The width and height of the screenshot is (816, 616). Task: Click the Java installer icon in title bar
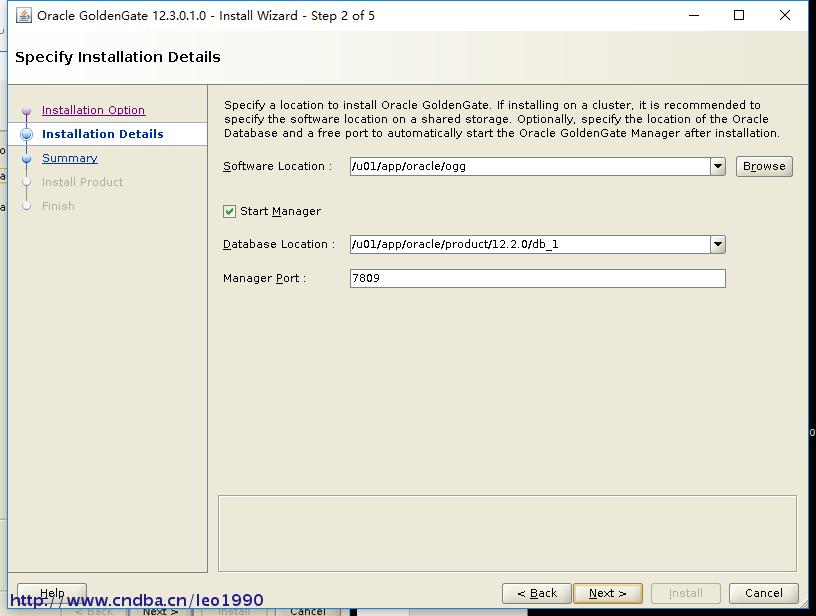[24, 16]
